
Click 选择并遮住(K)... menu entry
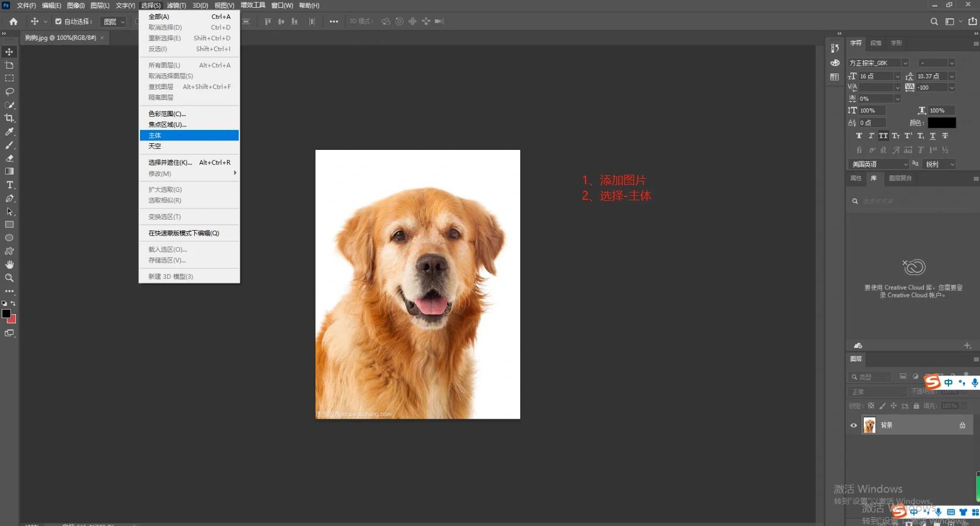pyautogui.click(x=170, y=163)
